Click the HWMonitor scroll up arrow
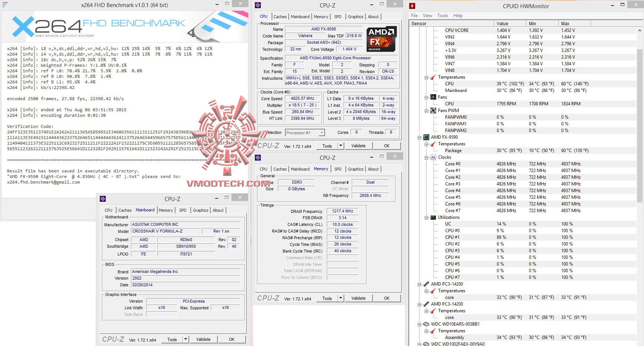The width and height of the screenshot is (644, 346). point(640,30)
